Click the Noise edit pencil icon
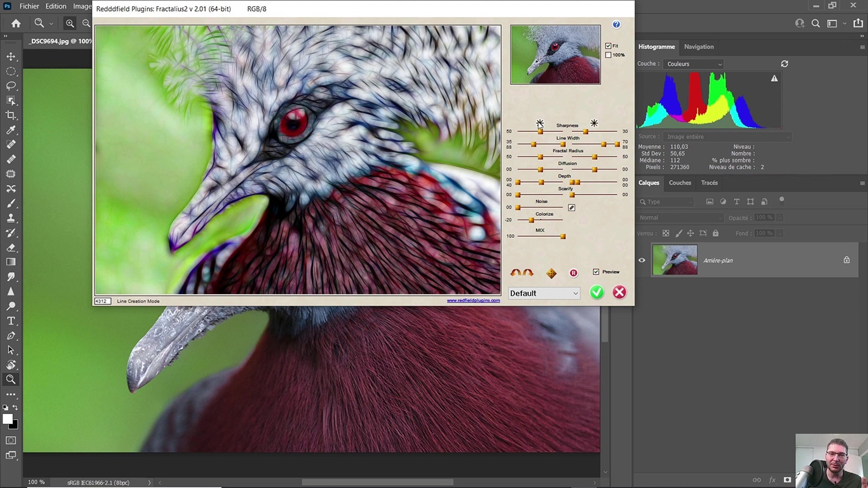The height and width of the screenshot is (488, 868). [x=571, y=207]
